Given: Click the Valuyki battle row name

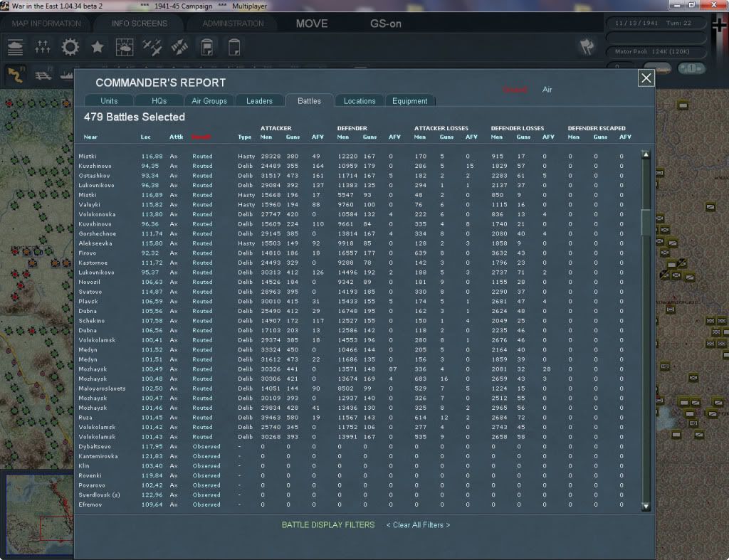Looking at the screenshot, I should click(x=89, y=205).
